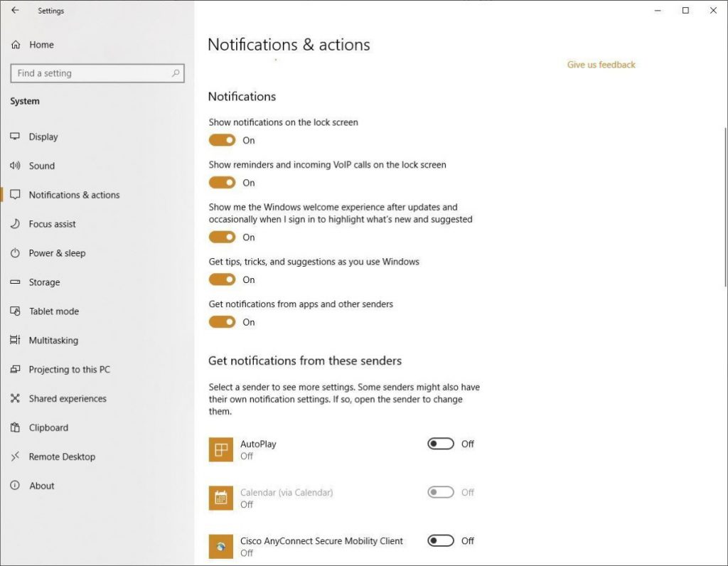This screenshot has width=728, height=566.
Task: Click the Home house icon
Action: [x=16, y=44]
